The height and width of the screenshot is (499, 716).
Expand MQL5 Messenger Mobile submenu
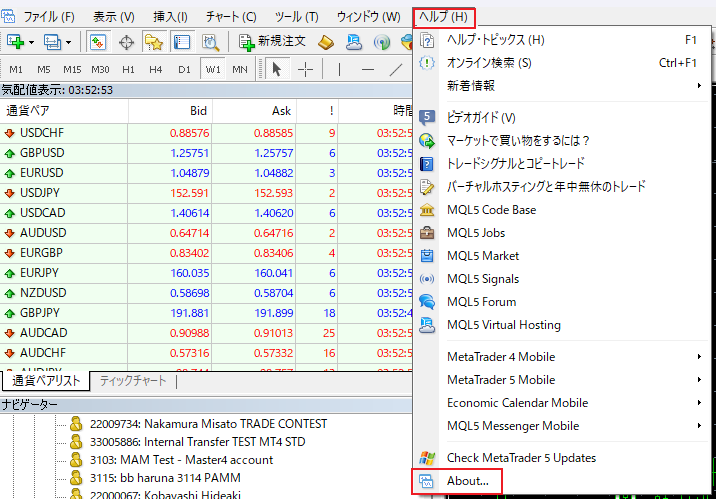562,425
